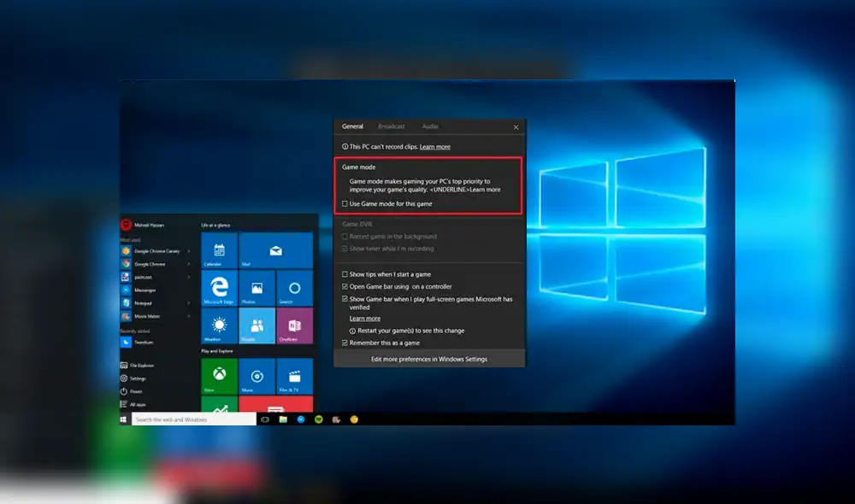Uncheck Show tips when I start a game
Viewport: 855px width, 504px height.
point(344,273)
